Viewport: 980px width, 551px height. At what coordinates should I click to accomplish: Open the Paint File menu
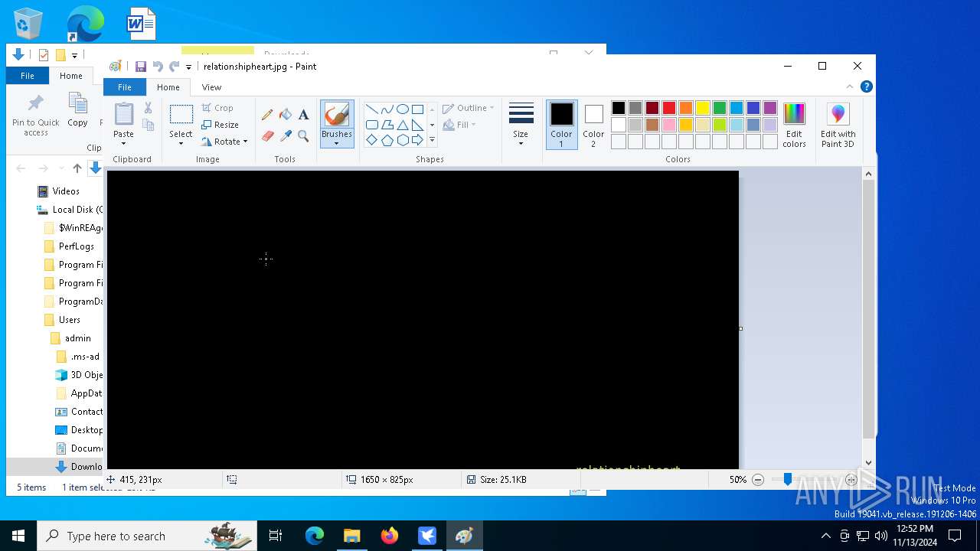124,87
